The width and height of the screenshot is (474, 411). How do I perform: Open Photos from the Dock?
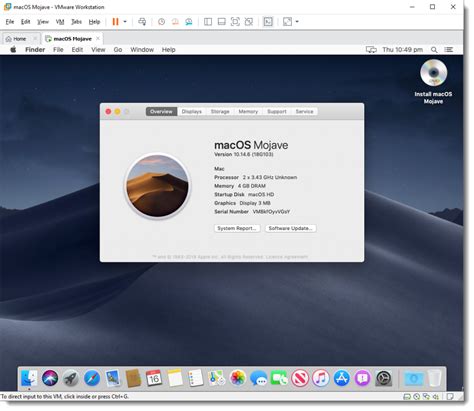238,378
